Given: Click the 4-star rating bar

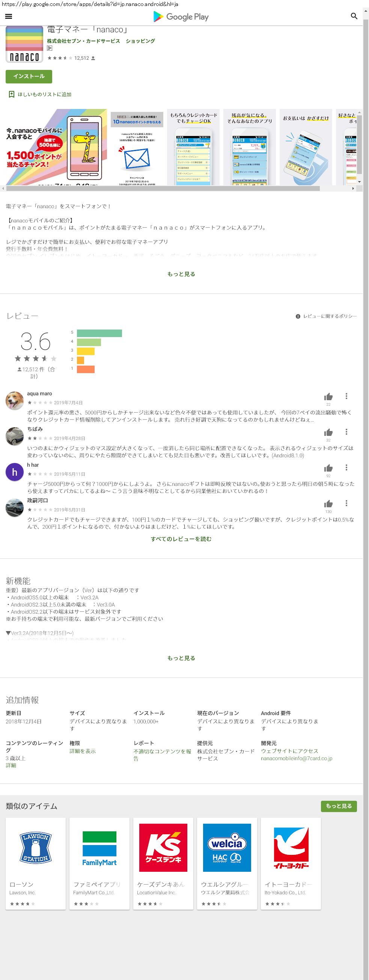Looking at the screenshot, I should [89, 342].
